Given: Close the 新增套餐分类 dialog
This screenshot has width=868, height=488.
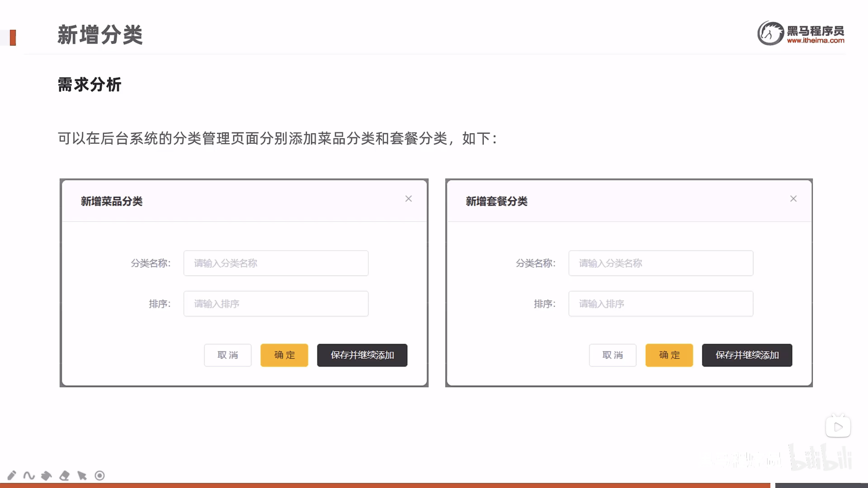Looking at the screenshot, I should [794, 199].
